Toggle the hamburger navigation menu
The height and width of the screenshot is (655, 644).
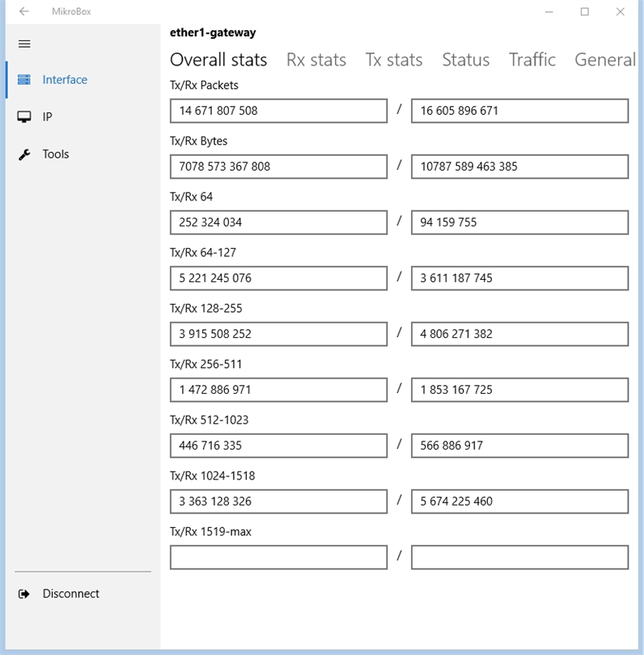pos(24,44)
